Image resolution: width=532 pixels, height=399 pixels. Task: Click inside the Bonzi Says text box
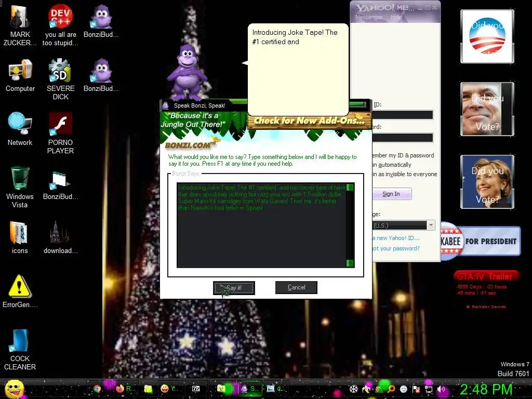(x=261, y=225)
